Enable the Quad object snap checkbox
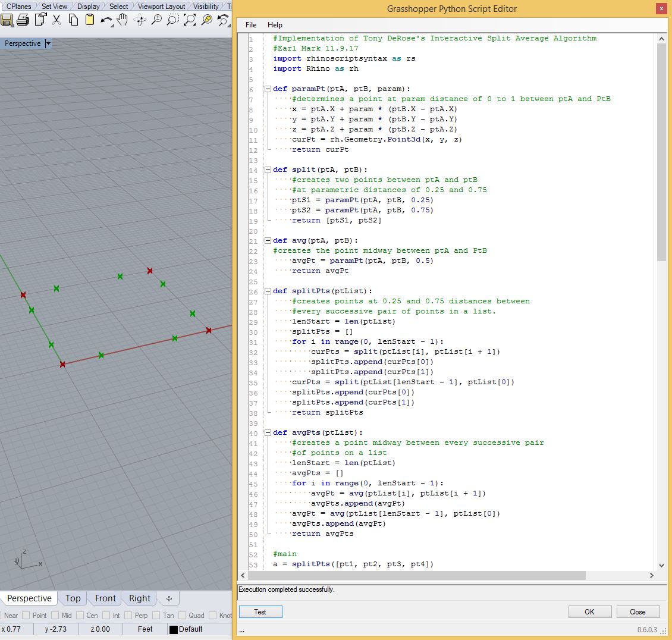Viewport: 672px width, 640px height. point(182,615)
